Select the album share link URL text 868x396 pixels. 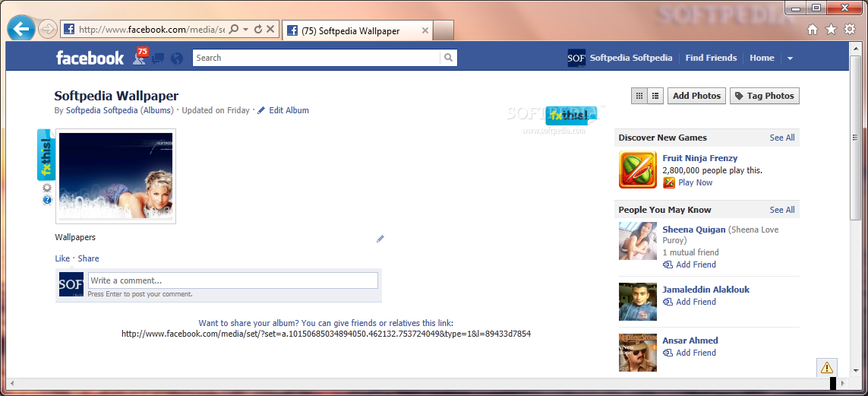point(326,334)
